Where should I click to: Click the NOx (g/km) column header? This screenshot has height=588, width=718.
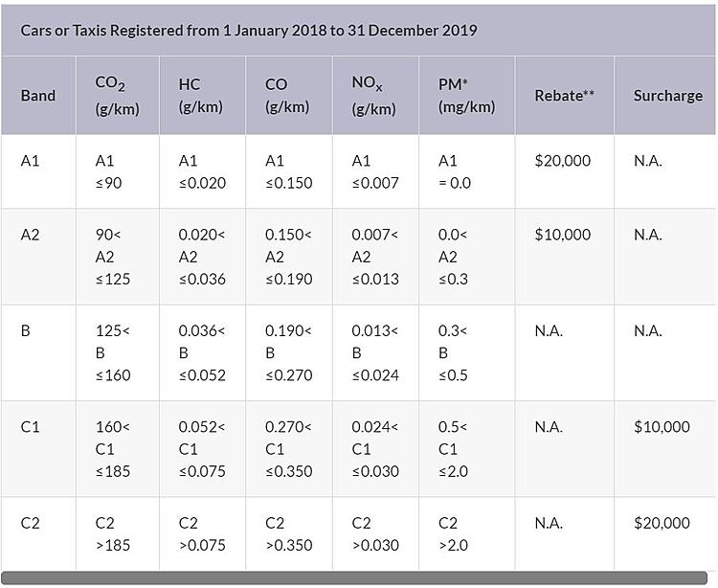click(372, 96)
